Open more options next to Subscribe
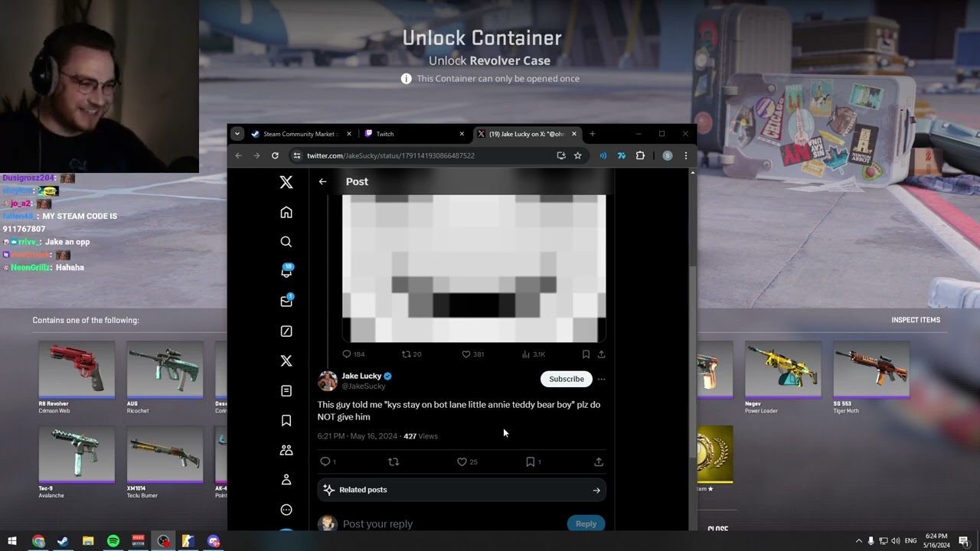 pyautogui.click(x=601, y=379)
